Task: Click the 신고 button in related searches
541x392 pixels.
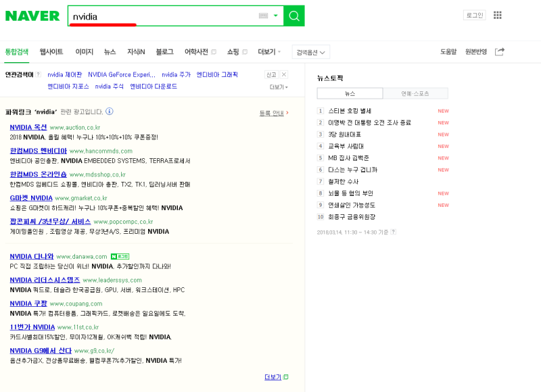Action: tap(271, 75)
